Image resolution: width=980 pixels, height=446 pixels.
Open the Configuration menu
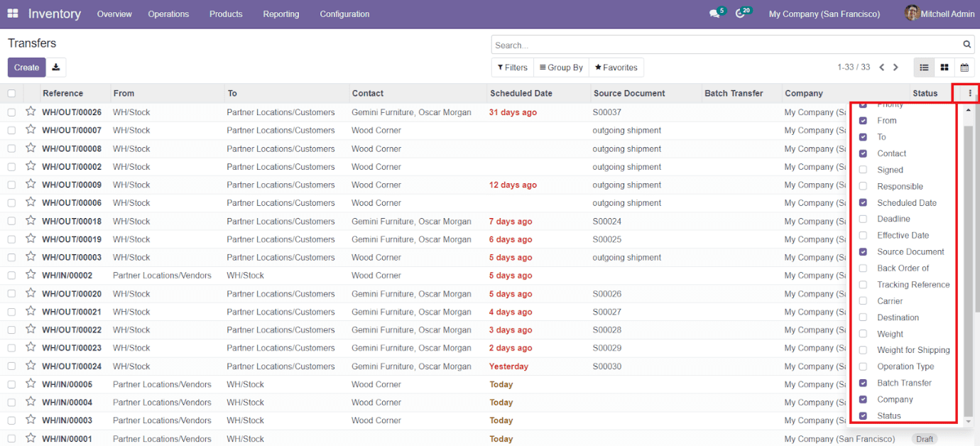pos(344,13)
